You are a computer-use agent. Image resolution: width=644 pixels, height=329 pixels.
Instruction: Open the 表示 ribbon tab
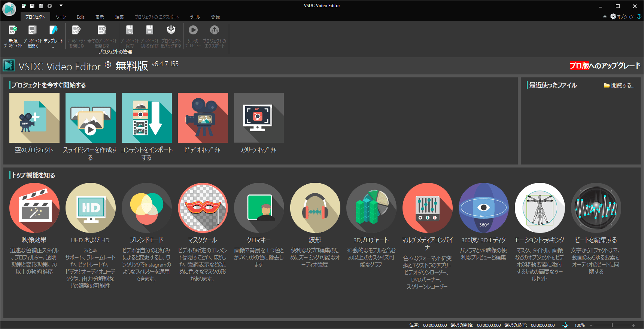pos(100,17)
